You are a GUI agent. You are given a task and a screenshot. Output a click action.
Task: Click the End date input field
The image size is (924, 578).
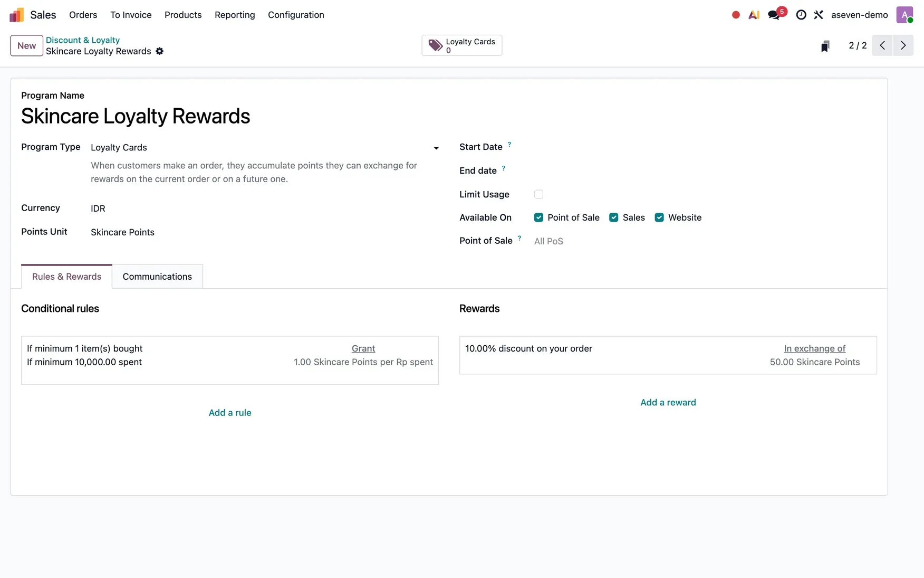click(706, 171)
